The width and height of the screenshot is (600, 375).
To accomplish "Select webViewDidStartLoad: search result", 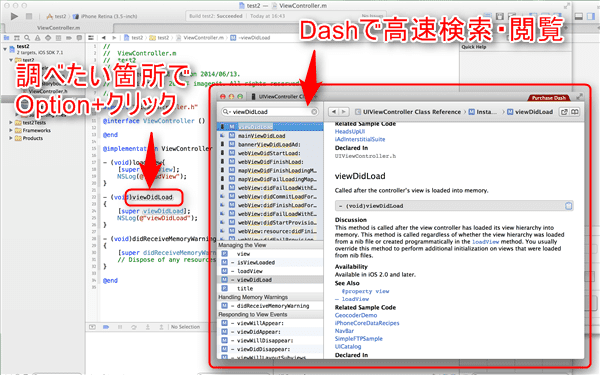I will click(270, 153).
